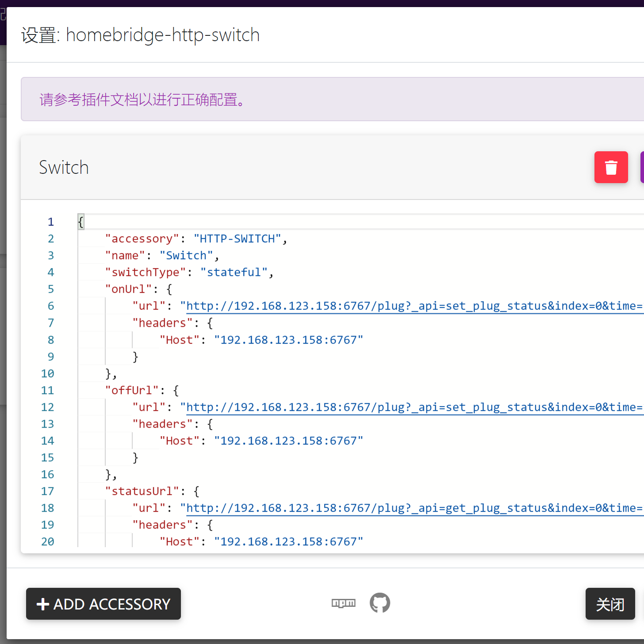Viewport: 644px width, 644px height.
Task: Place cursor on the "HTTP-SWITCH" value
Action: pyautogui.click(x=238, y=239)
